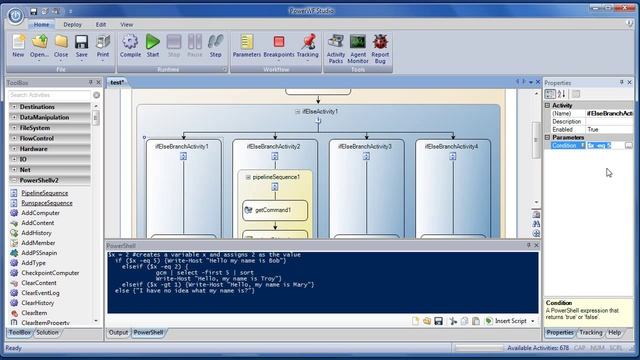640x360 pixels.
Task: Switch to the Output tab
Action: click(x=118, y=333)
